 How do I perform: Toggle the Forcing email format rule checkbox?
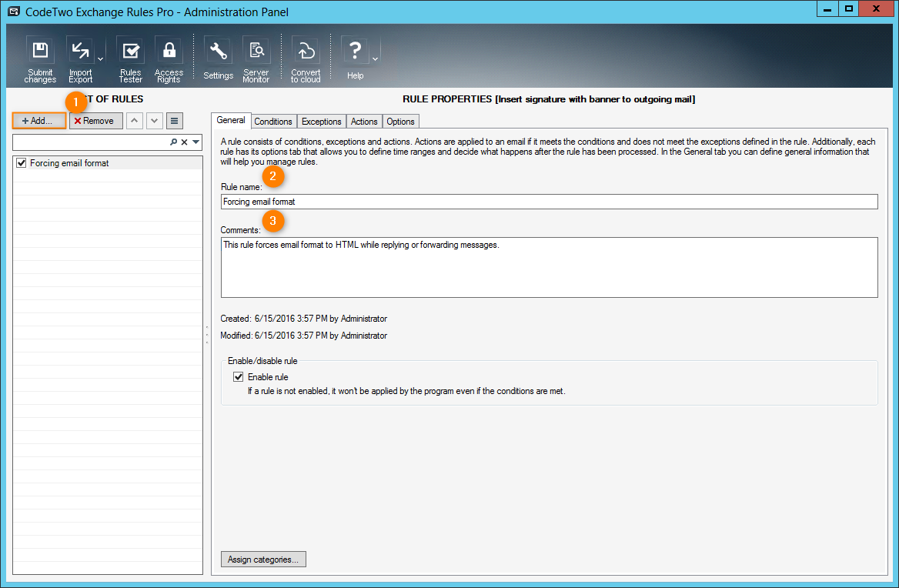coord(22,163)
